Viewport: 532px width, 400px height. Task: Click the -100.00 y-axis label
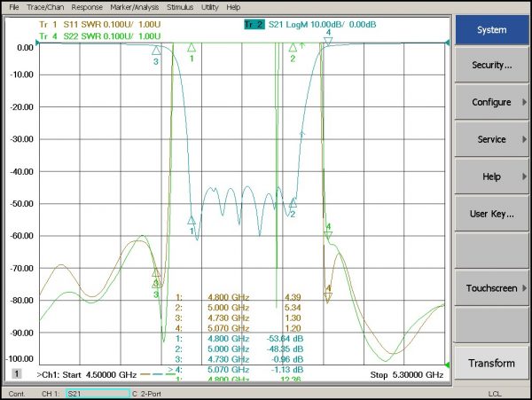[20, 359]
